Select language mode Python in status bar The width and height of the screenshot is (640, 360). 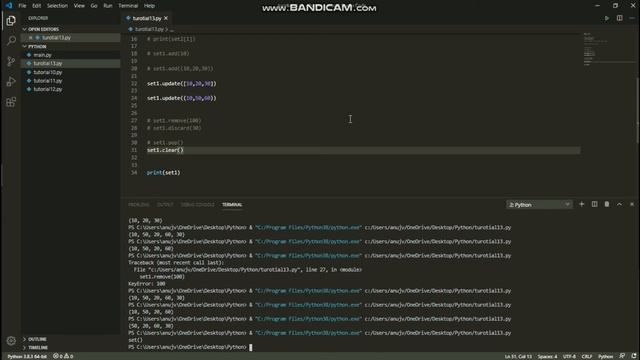[605, 356]
